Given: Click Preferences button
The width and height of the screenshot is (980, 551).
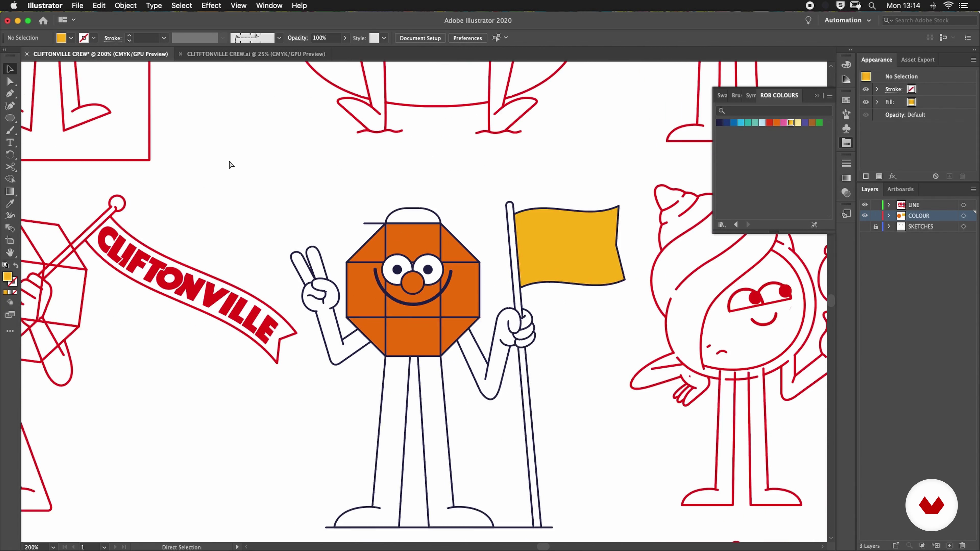Looking at the screenshot, I should 468,38.
